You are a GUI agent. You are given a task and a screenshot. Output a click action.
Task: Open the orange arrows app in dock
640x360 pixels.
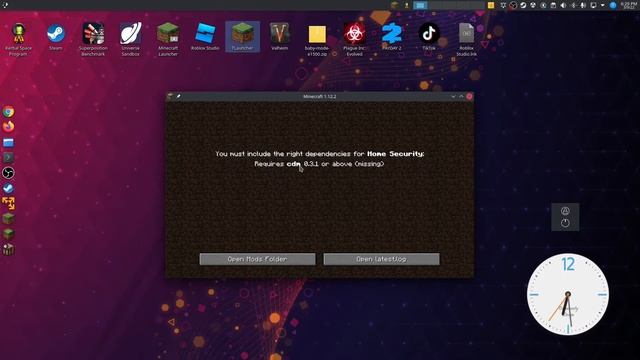[x=8, y=203]
